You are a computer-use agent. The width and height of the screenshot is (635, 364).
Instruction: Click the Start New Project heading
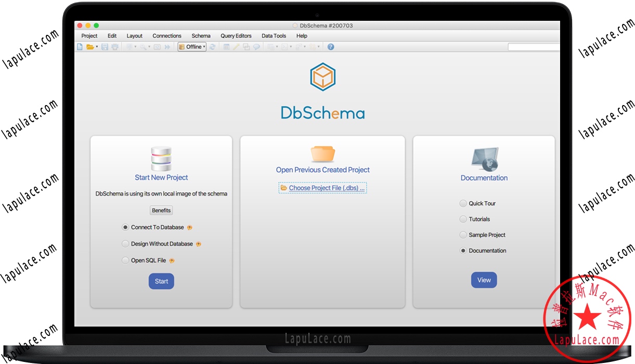pyautogui.click(x=161, y=177)
